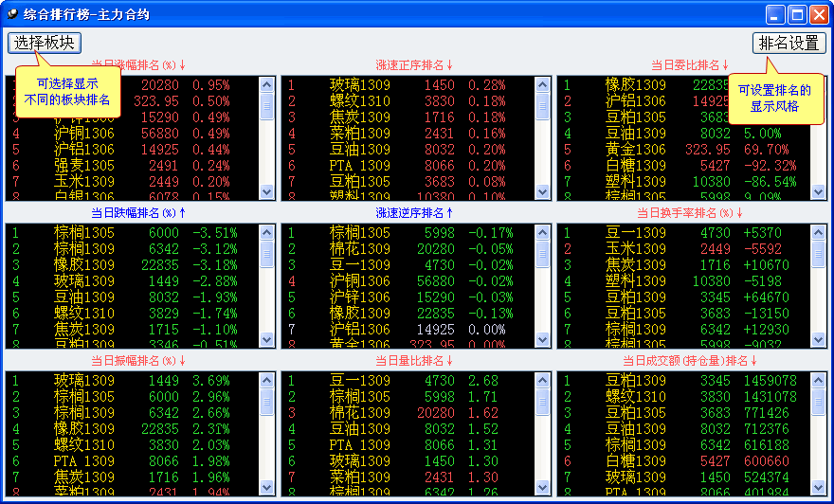Click the application icon in the title bar
This screenshot has height=504, width=834.
click(x=13, y=14)
